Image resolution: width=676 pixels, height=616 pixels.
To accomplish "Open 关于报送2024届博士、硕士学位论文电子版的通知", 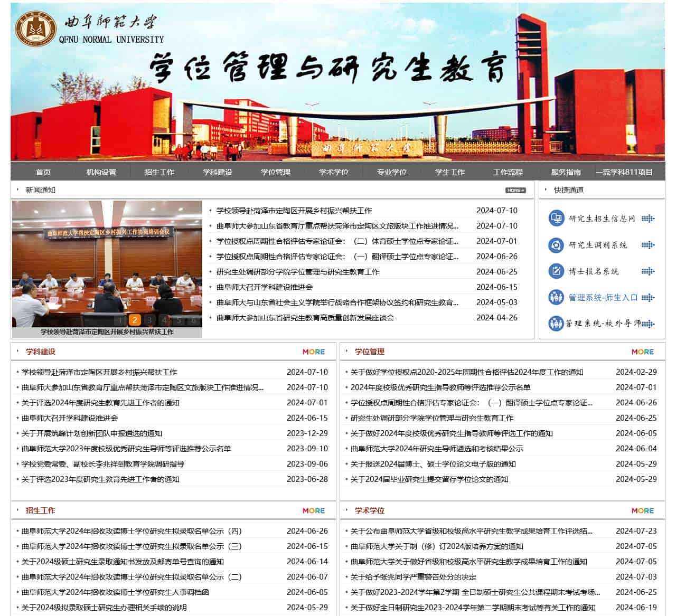I will tap(433, 464).
